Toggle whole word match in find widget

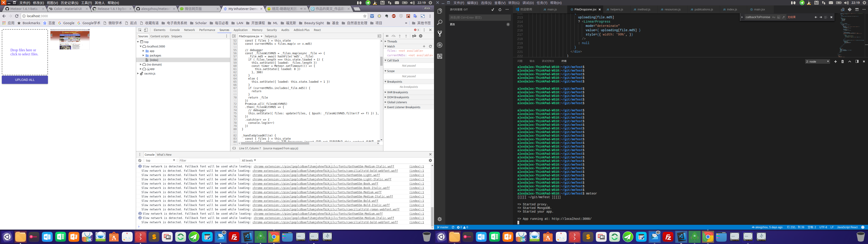click(778, 17)
